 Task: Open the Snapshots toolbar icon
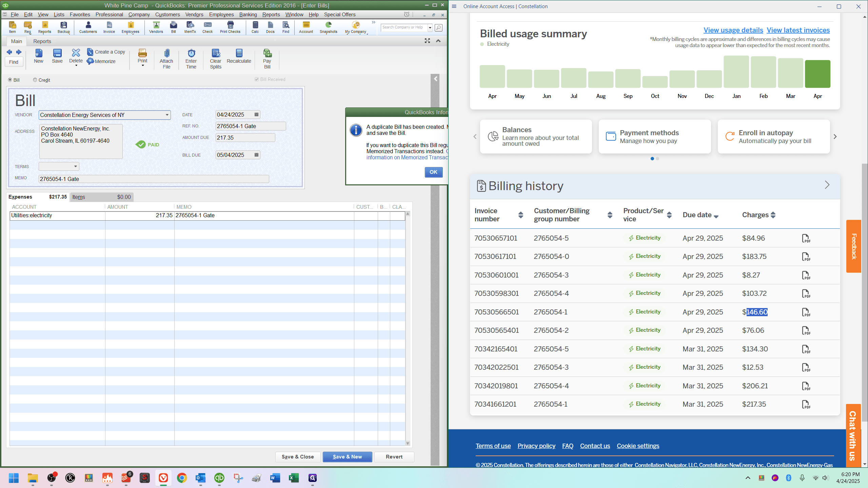pos(328,27)
